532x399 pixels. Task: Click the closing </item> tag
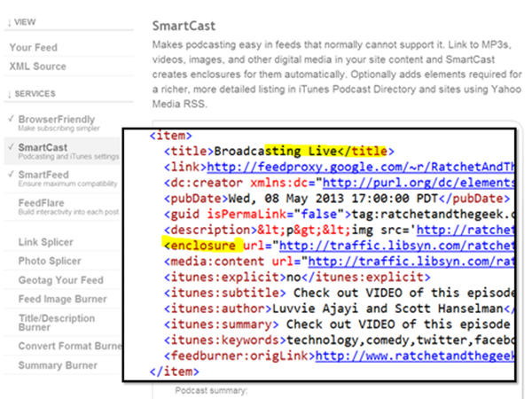(x=175, y=372)
